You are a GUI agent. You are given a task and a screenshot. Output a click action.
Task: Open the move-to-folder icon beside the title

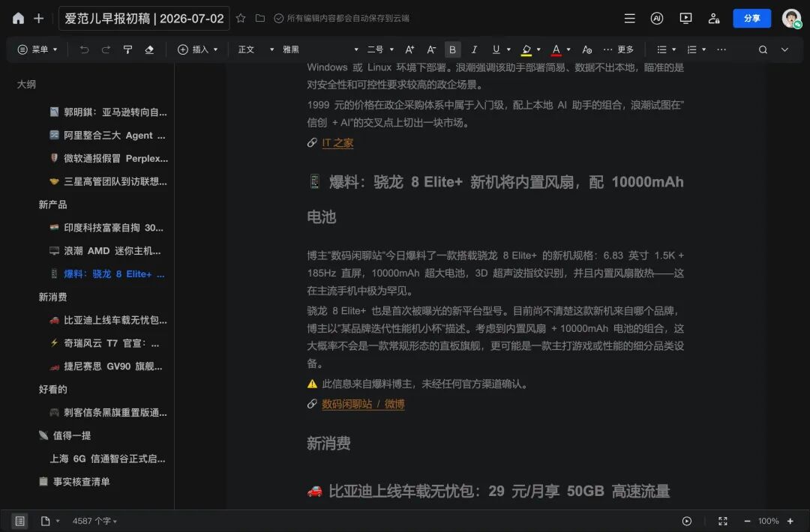[260, 18]
